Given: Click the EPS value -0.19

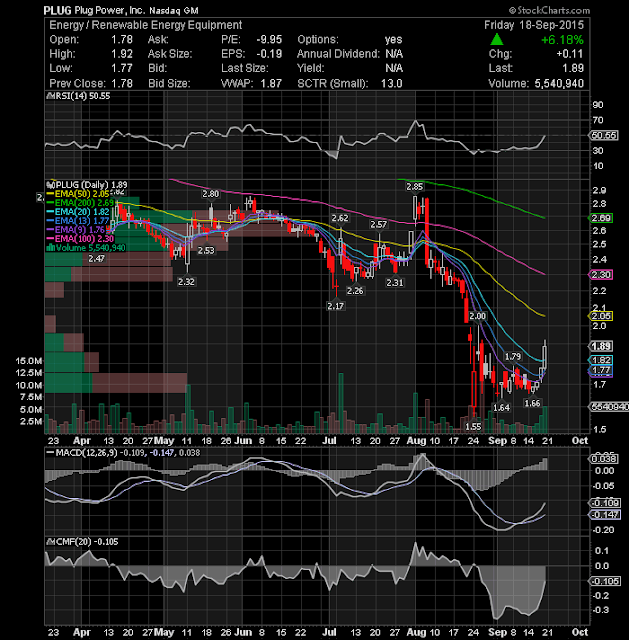Looking at the screenshot, I should pos(269,54).
